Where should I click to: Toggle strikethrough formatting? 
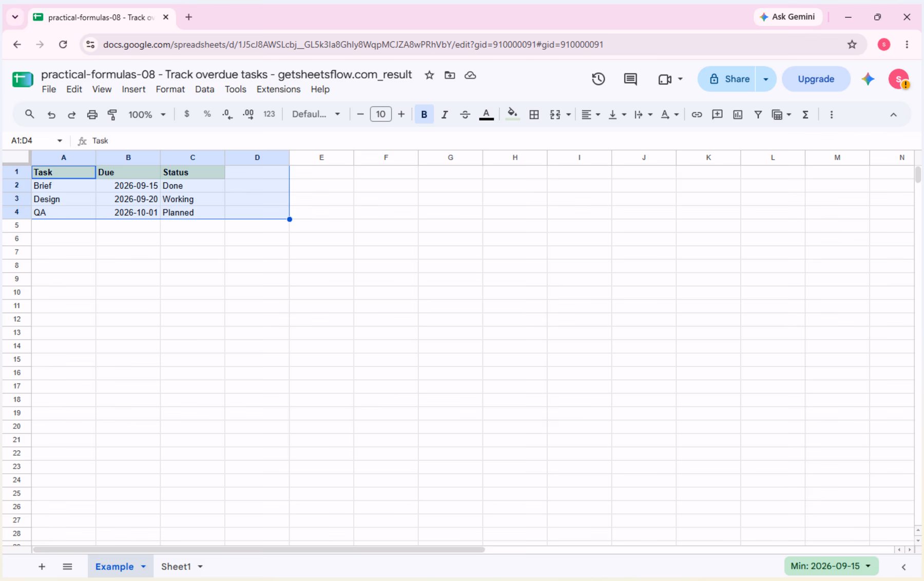[465, 114]
